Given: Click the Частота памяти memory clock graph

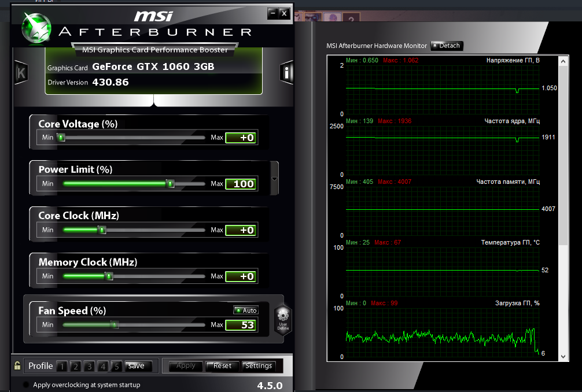Looking at the screenshot, I should click(x=443, y=212).
